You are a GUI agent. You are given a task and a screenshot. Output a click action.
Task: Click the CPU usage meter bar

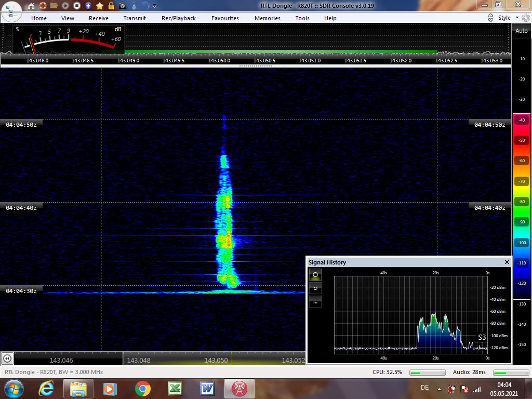428,373
